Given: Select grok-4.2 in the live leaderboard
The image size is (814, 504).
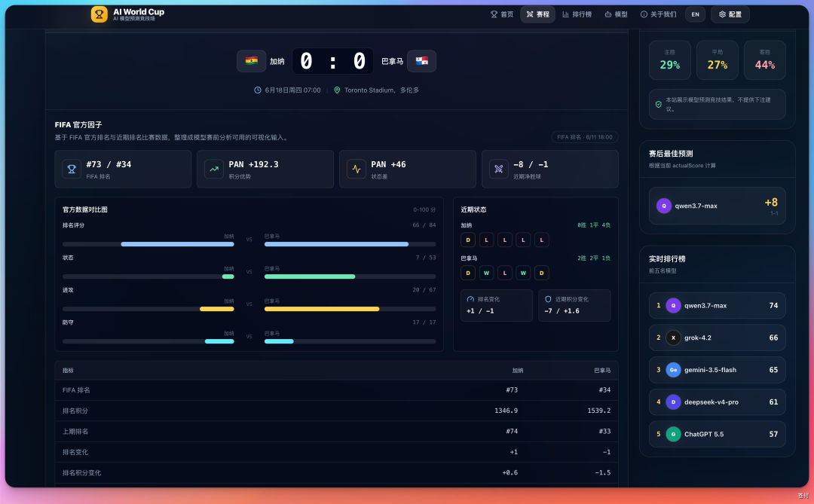Looking at the screenshot, I should 717,338.
